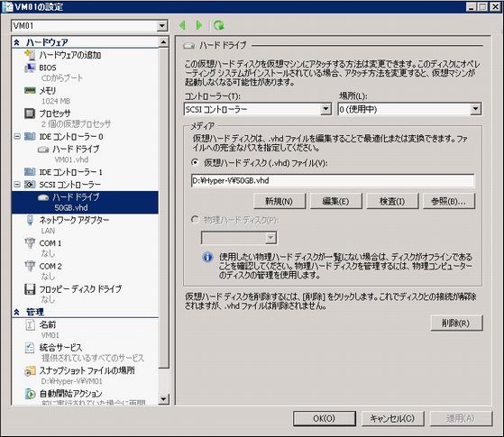Click the 新規(N) button
Image resolution: width=504 pixels, height=437 pixels.
click(x=279, y=202)
